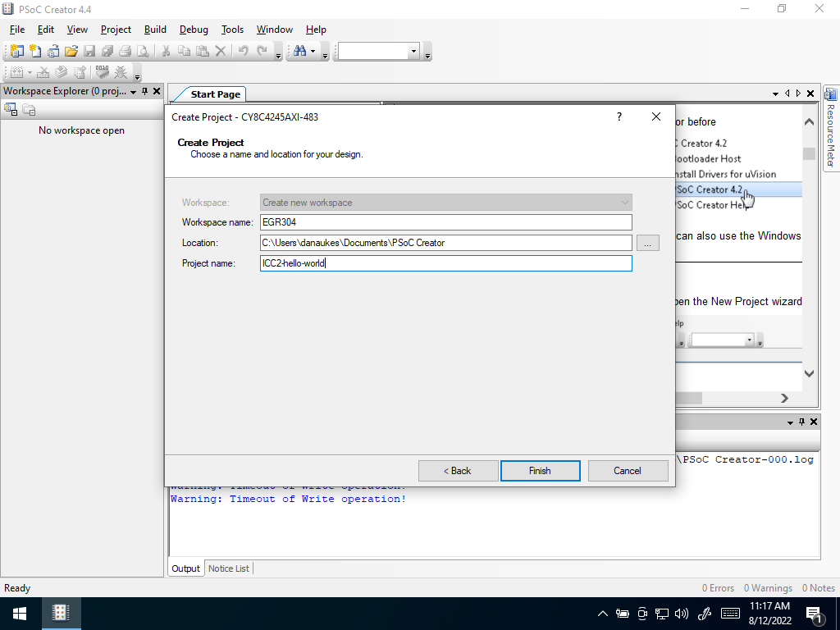Click the Generate Application toolbar icon
Viewport: 840px width, 630px height.
[x=80, y=72]
